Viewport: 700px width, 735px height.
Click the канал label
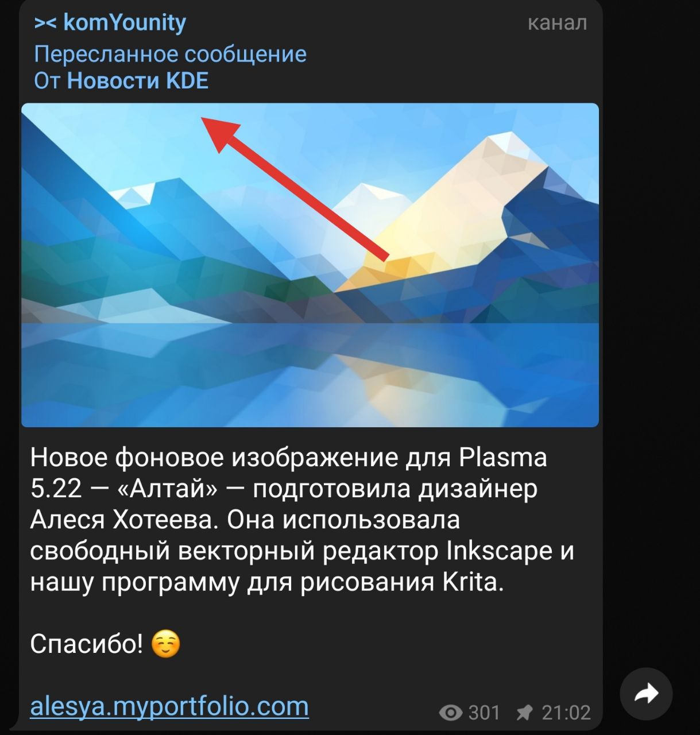click(x=557, y=22)
